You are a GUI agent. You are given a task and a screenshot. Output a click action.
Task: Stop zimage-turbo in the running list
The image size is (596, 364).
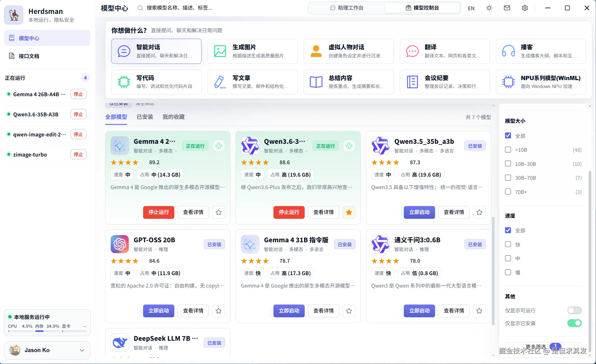[78, 155]
